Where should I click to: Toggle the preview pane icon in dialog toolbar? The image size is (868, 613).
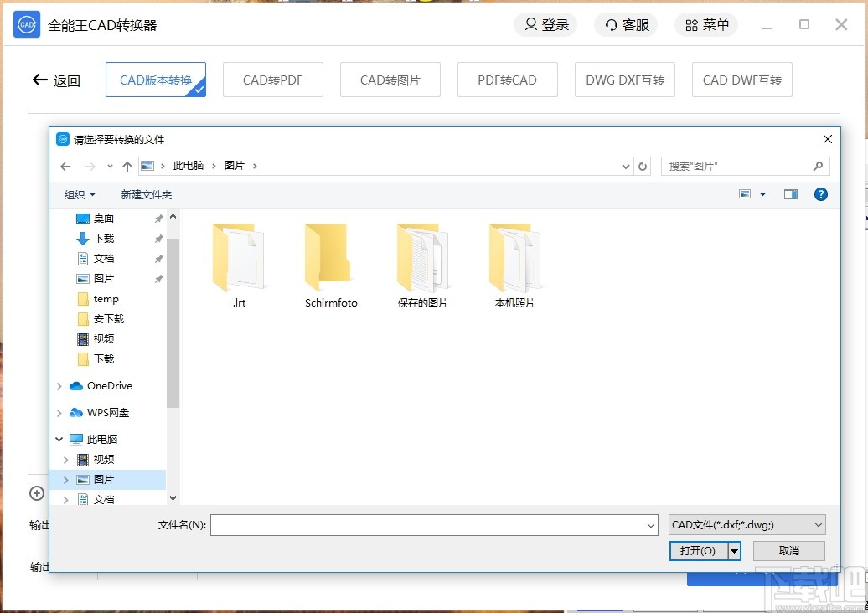tap(790, 194)
